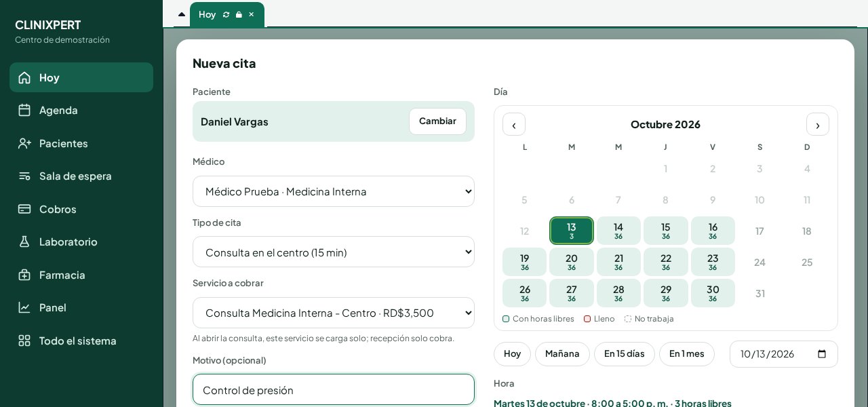Expand the Servicio a cobrar dropdown
Image resolution: width=868 pixels, height=407 pixels.
[x=334, y=313]
